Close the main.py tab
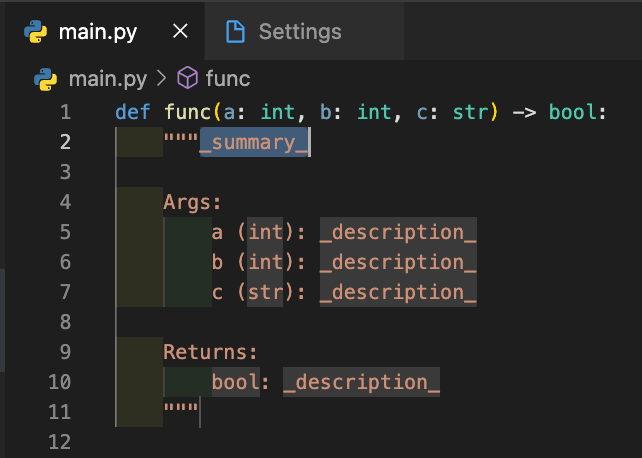Image resolution: width=642 pixels, height=458 pixels. (180, 31)
